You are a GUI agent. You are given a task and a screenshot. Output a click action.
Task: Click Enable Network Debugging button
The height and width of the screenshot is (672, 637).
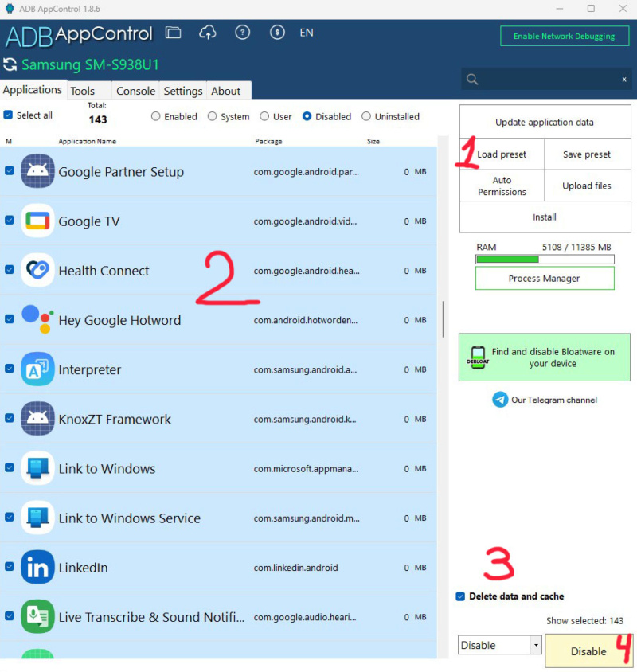(565, 36)
